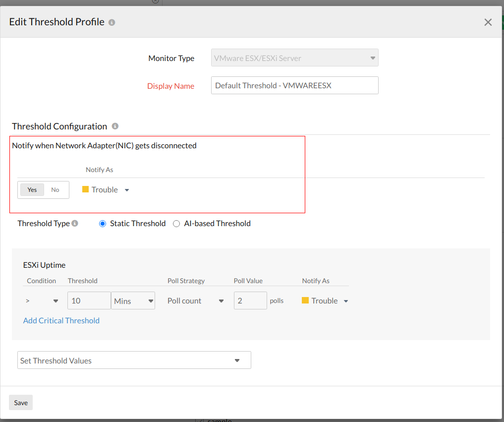Open Set Threshold Values dropdown

point(134,360)
